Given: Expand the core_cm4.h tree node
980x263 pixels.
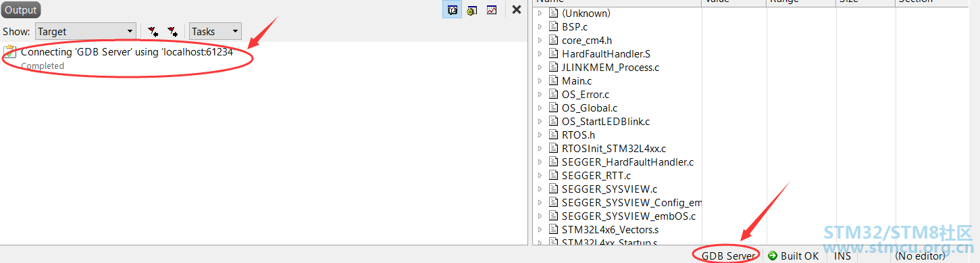Looking at the screenshot, I should [x=540, y=40].
